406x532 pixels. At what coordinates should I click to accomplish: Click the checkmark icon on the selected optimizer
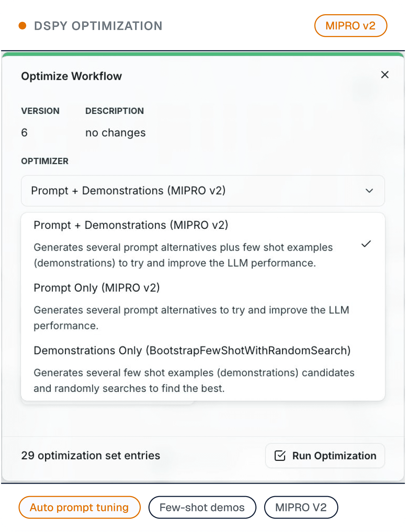(366, 244)
